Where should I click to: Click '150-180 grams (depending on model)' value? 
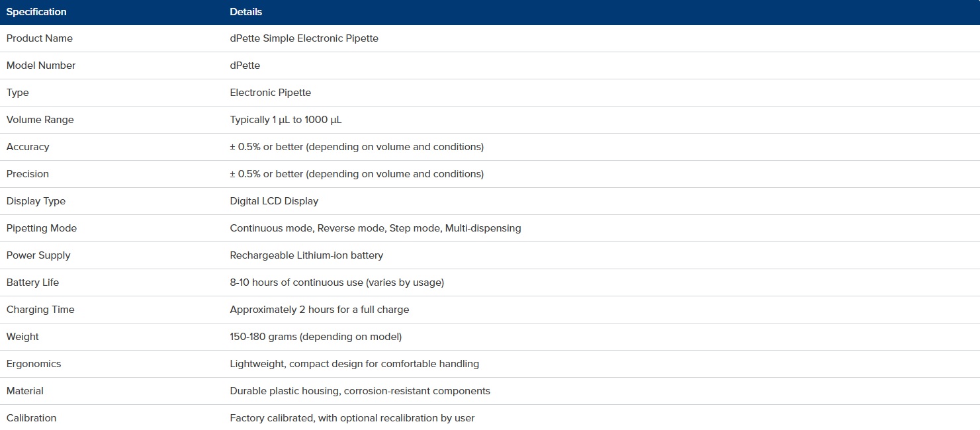(316, 337)
